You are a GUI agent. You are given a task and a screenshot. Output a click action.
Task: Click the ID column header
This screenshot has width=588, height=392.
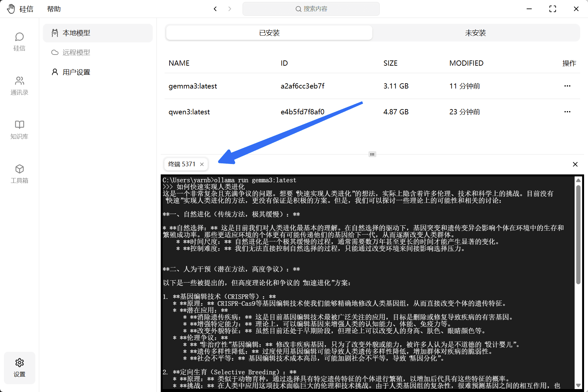[284, 63]
